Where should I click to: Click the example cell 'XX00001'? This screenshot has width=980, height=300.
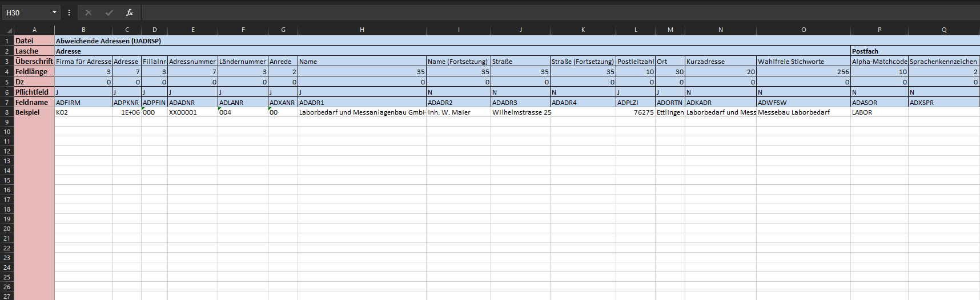pyautogui.click(x=192, y=112)
